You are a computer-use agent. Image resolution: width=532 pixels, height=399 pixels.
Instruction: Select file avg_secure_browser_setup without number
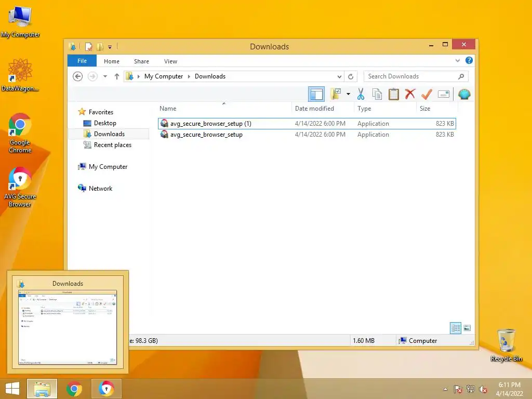[x=307, y=135]
